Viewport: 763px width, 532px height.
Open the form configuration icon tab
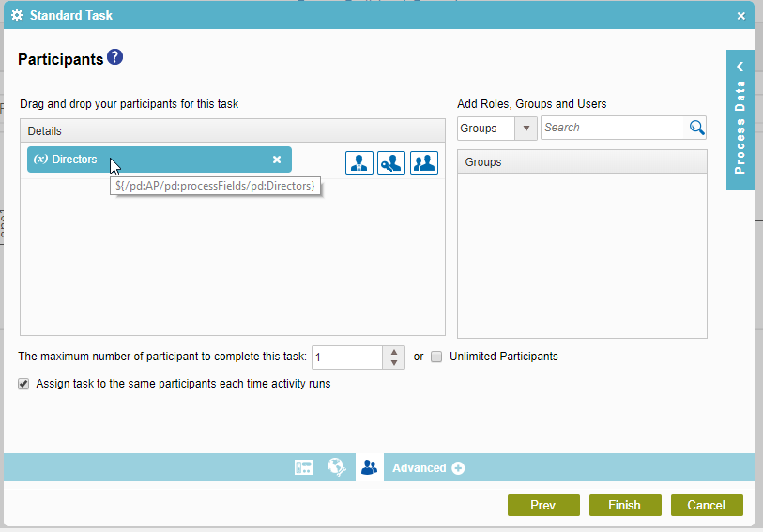(303, 467)
